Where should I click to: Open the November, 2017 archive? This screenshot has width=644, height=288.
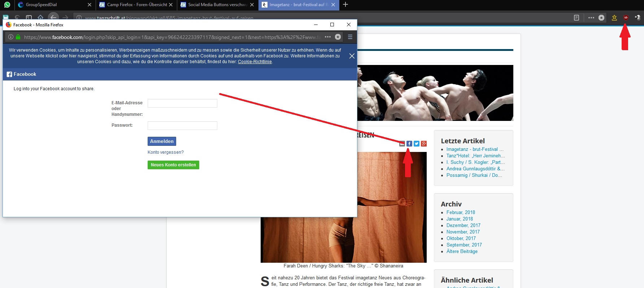pyautogui.click(x=463, y=232)
